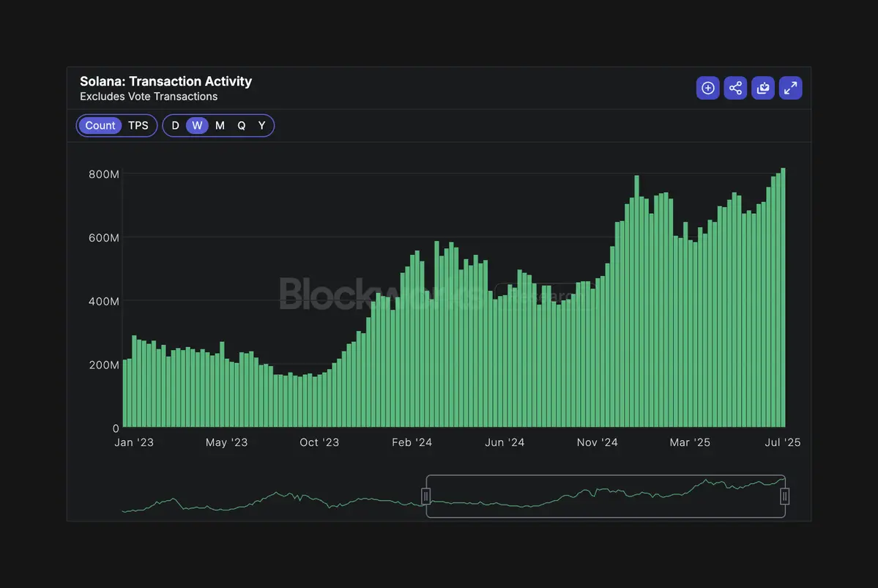Set interval to daily (D)

pyautogui.click(x=175, y=125)
